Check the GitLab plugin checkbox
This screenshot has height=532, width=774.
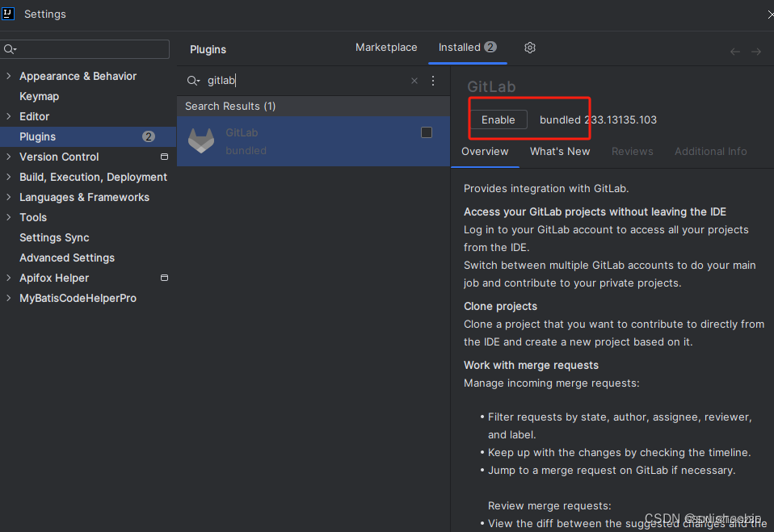427,132
